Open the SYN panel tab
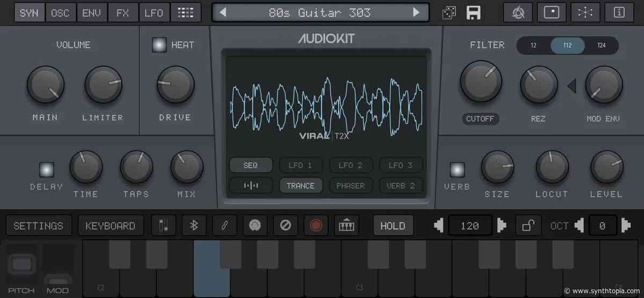This screenshot has width=644, height=298. pyautogui.click(x=29, y=12)
